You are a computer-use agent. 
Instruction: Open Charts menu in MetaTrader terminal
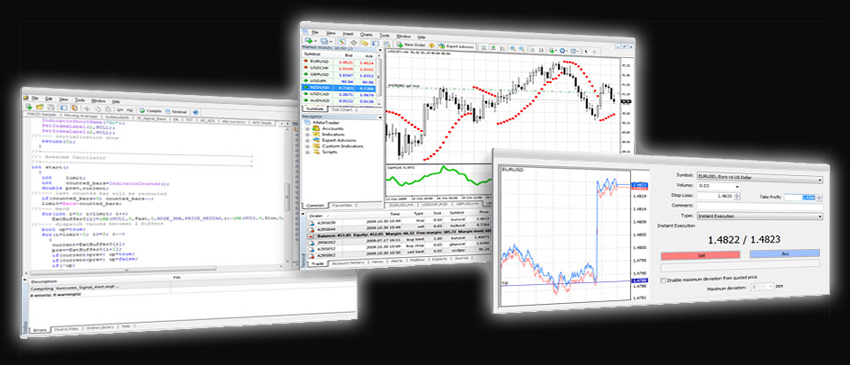tap(366, 35)
